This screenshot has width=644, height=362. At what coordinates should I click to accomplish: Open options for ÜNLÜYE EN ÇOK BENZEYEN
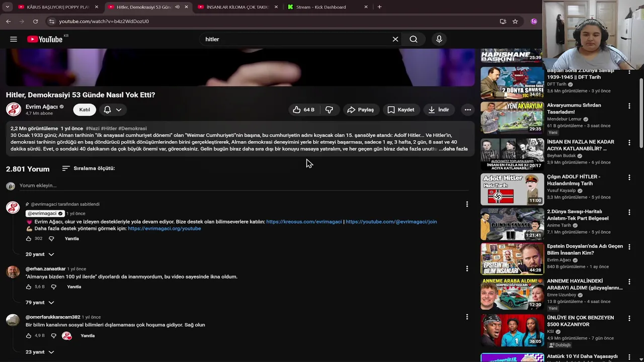629,319
